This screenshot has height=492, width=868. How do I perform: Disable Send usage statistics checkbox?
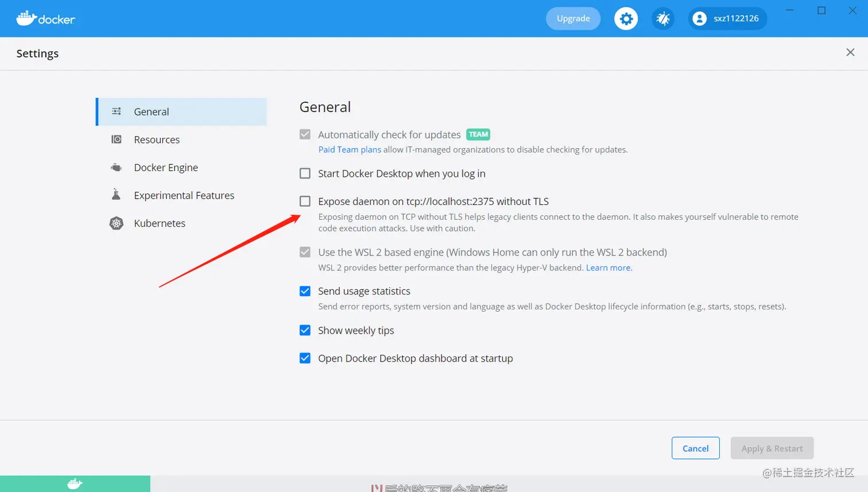click(305, 291)
